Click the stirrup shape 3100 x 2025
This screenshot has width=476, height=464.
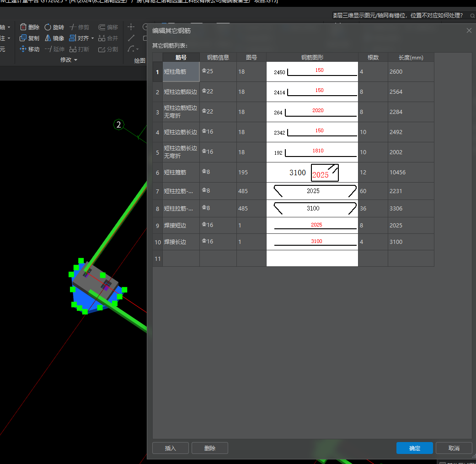coord(312,173)
